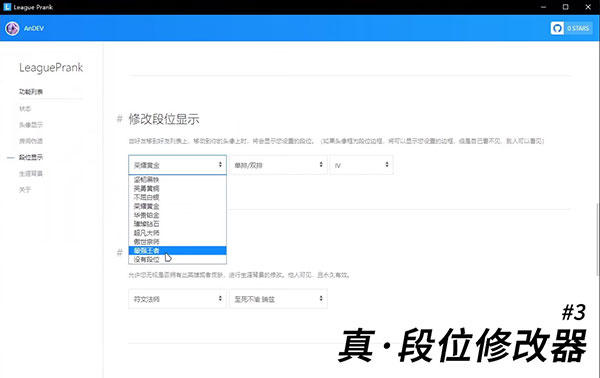600x378 pixels.
Task: Click the 修改段位显示 section heading
Action: coord(164,119)
